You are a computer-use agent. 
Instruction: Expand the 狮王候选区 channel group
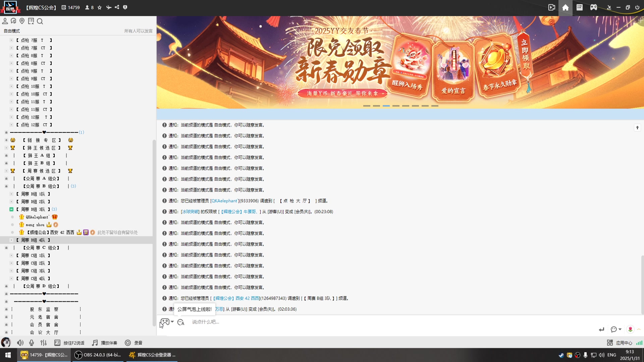[x=6, y=148]
